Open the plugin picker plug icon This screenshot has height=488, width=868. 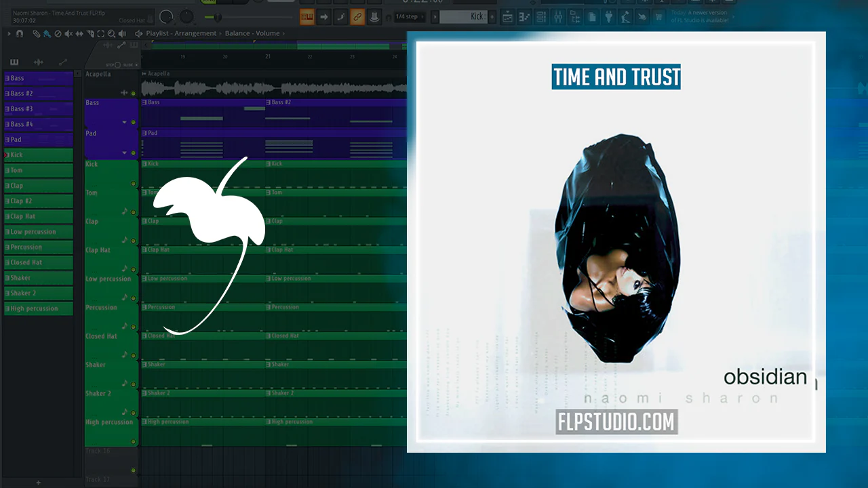tap(608, 17)
